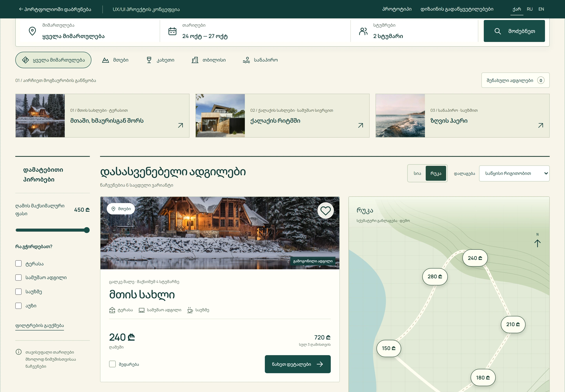Click the max nightly price slider handle
The height and width of the screenshot is (392, 565).
(x=87, y=230)
